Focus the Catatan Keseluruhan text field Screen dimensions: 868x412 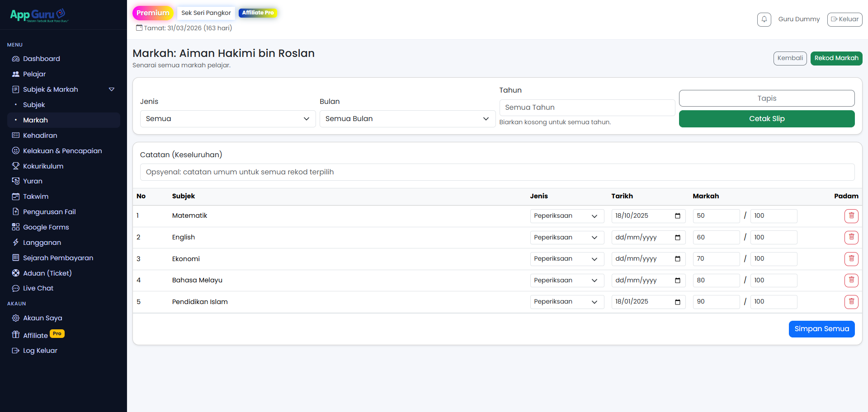(497, 172)
